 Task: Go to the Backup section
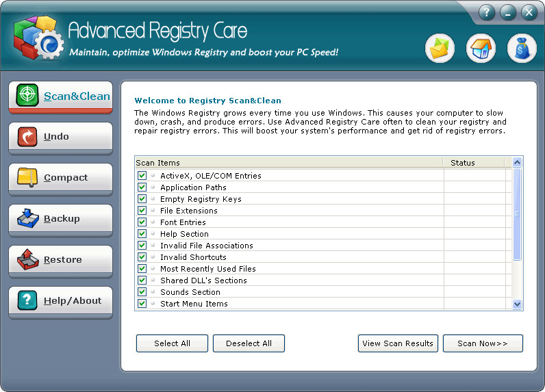60,220
